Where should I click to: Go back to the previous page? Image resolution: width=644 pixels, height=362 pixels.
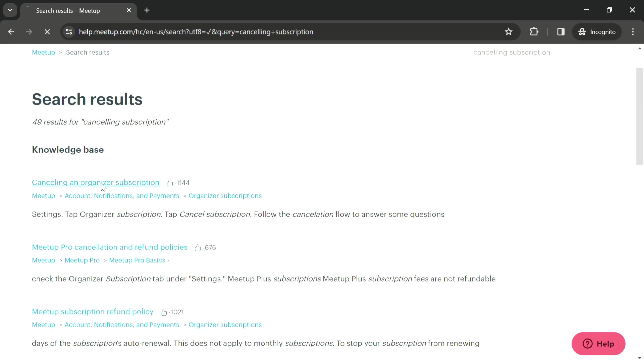pyautogui.click(x=11, y=32)
